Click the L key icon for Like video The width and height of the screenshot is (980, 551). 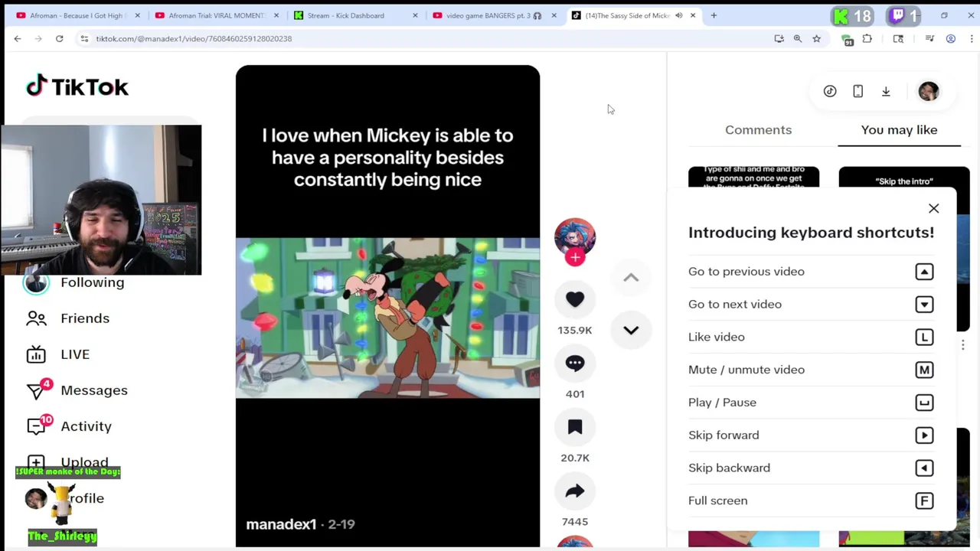click(x=924, y=337)
